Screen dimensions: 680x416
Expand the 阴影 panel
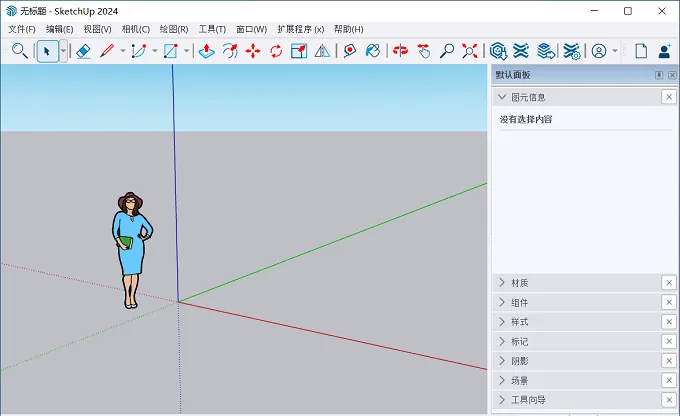tap(502, 361)
